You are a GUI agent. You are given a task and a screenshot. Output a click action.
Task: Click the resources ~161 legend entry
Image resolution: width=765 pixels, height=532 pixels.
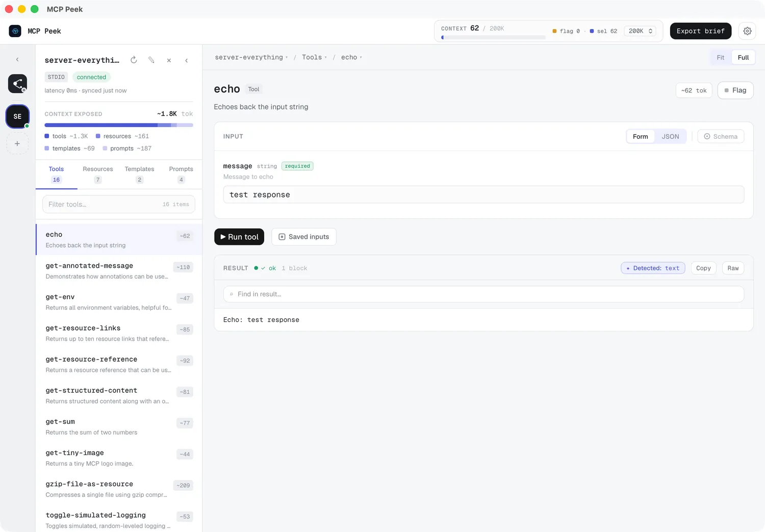122,136
